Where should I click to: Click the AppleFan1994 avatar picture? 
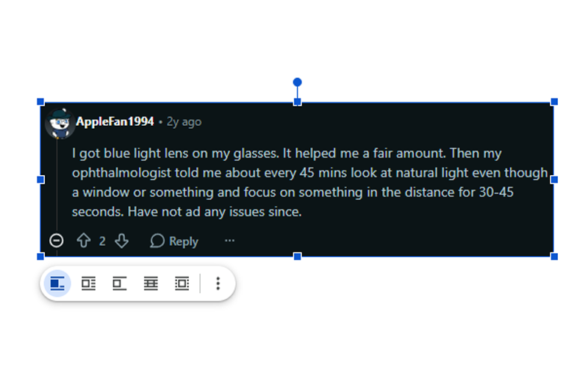[58, 123]
